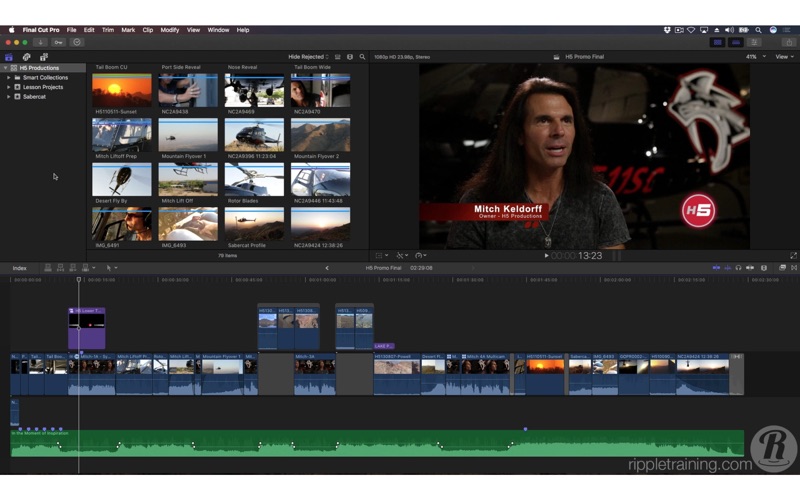Screen dimensions: 800x500
Task: Select the purple lower third title clip
Action: coord(87,328)
